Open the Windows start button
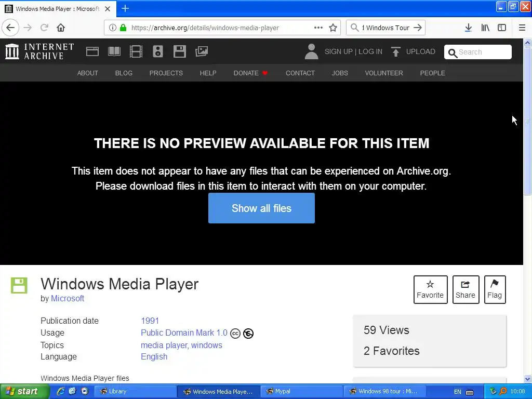 [x=25, y=392]
